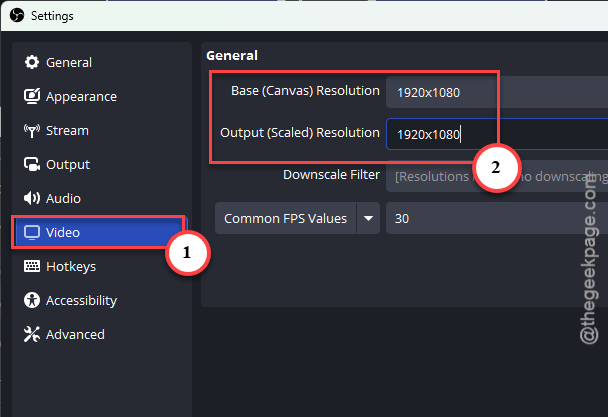This screenshot has height=417, width=608.
Task: Go to Stream settings
Action: (x=102, y=131)
